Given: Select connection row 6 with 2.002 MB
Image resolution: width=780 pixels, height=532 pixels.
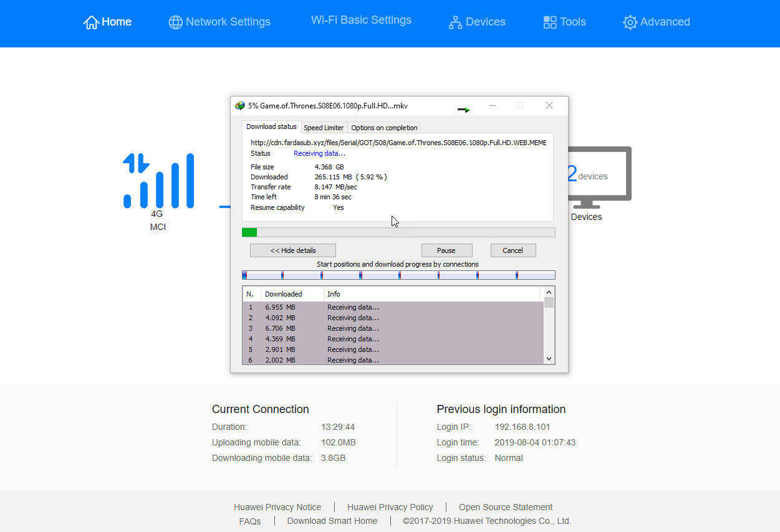Looking at the screenshot, I should pos(393,359).
